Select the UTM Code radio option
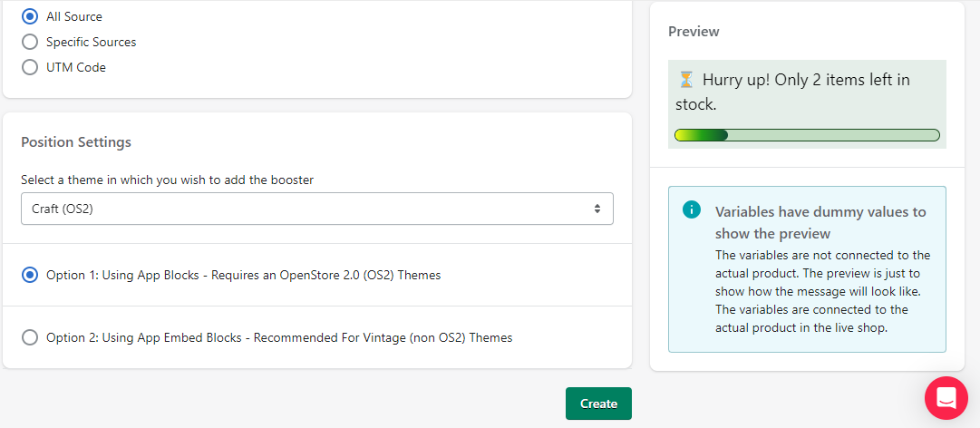 [x=29, y=67]
